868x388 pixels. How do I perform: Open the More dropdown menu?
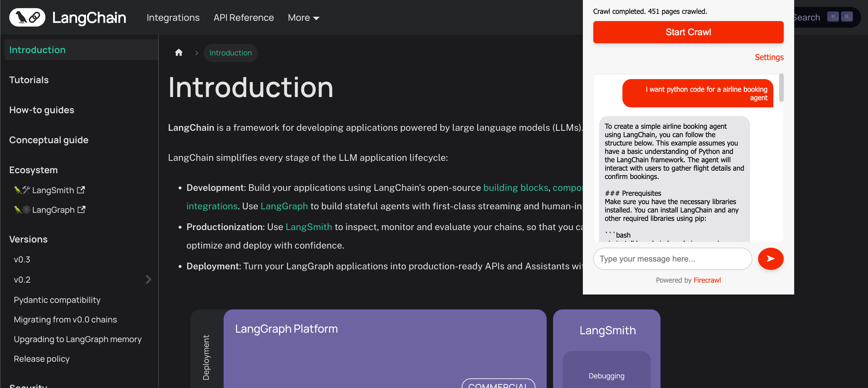303,18
